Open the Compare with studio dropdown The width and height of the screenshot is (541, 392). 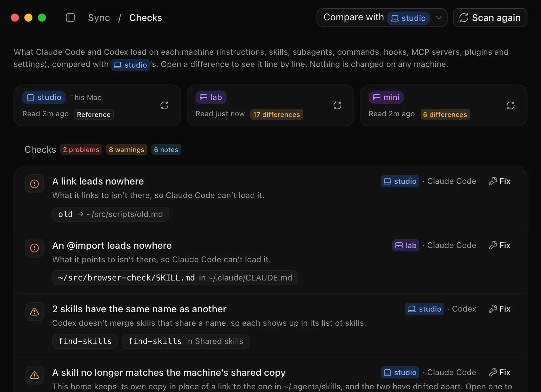[x=382, y=18]
